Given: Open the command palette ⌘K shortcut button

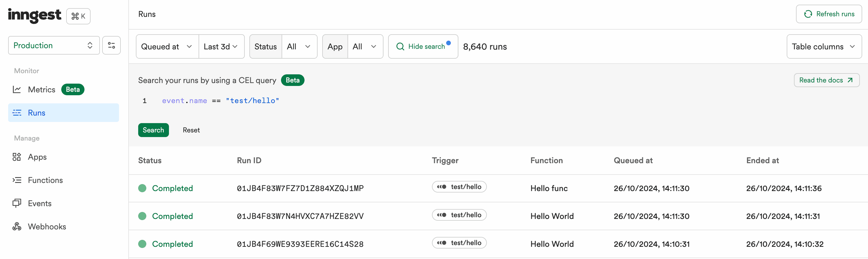Looking at the screenshot, I should 78,16.
